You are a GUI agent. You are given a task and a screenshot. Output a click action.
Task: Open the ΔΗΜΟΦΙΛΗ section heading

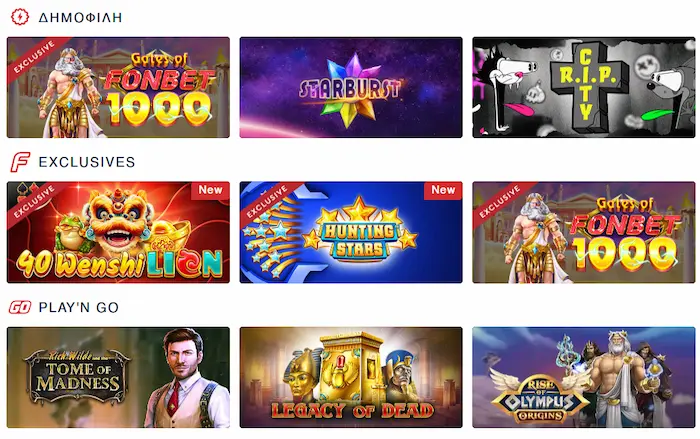(x=80, y=17)
